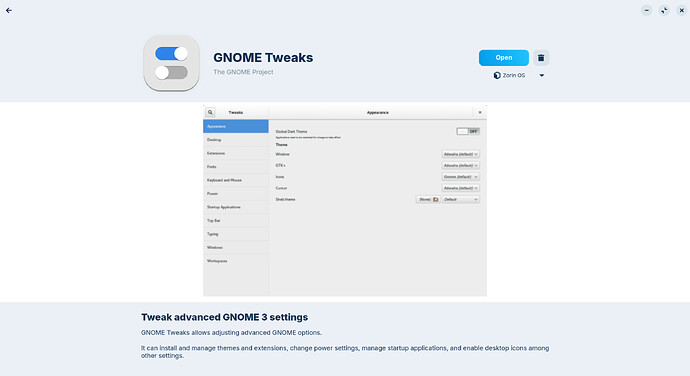Screen dimensions: 690x376
Task: Select Desktop in the screenshot sidebar
Action: (236, 140)
